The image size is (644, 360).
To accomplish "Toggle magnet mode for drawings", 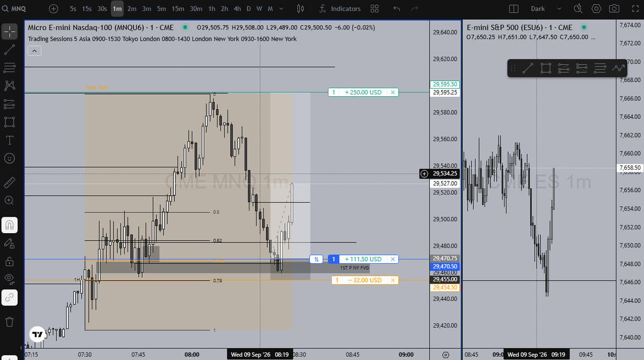I will click(x=9, y=225).
